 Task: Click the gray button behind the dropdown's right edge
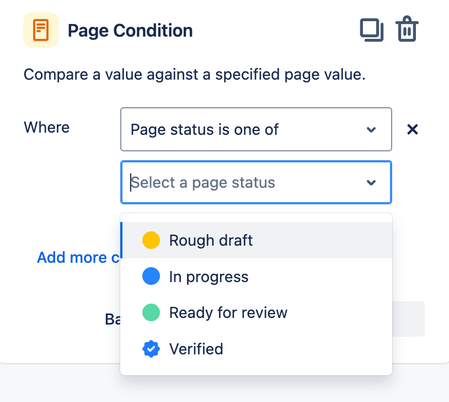coord(408,319)
